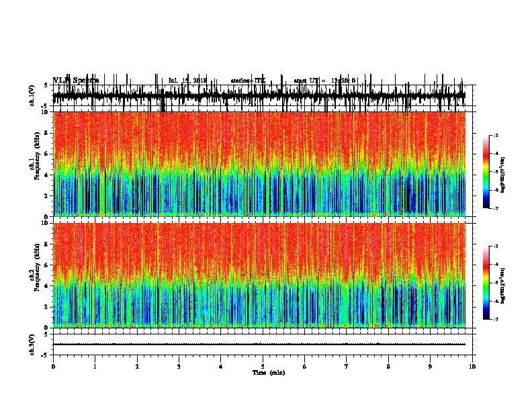Click time axis tick label '3'

(179, 367)
